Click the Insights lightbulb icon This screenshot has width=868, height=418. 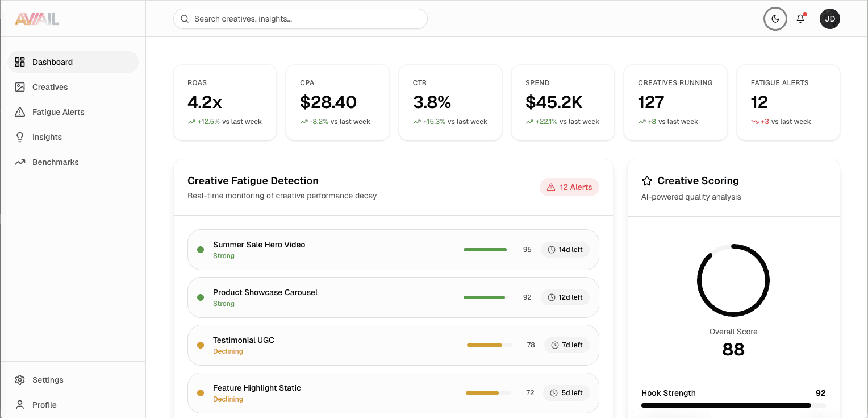20,137
